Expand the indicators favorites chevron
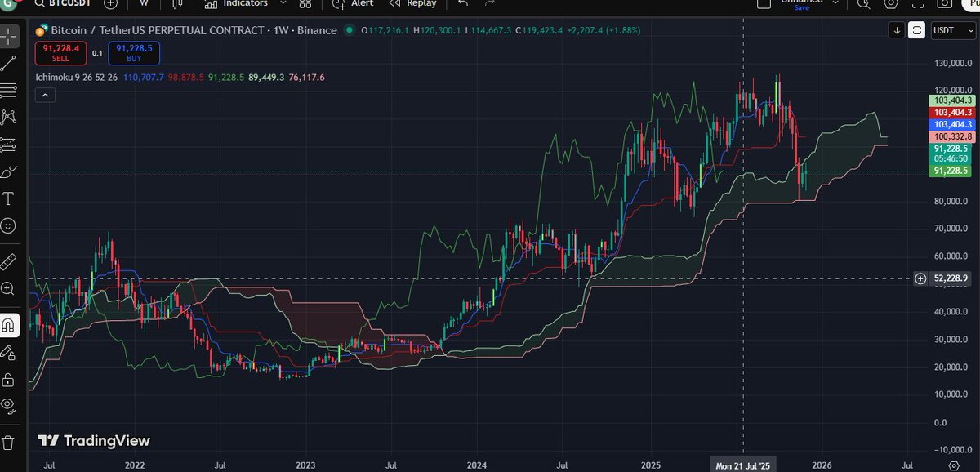The height and width of the screenshot is (472, 980). pyautogui.click(x=283, y=3)
